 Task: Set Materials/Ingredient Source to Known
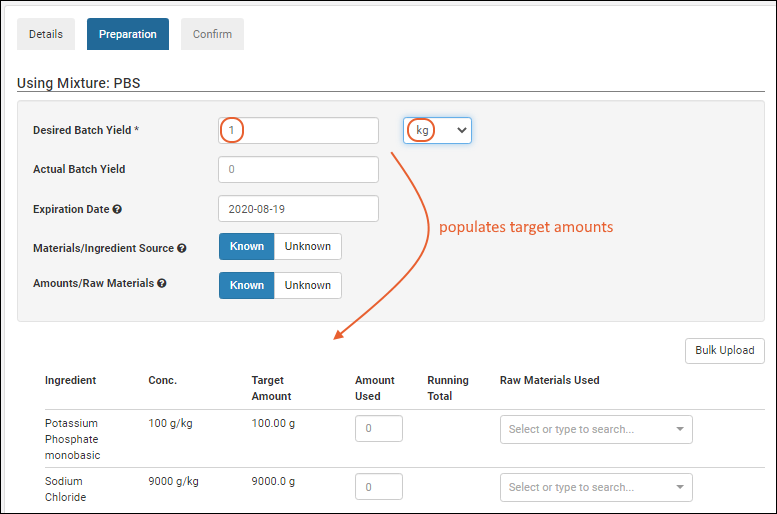click(247, 247)
